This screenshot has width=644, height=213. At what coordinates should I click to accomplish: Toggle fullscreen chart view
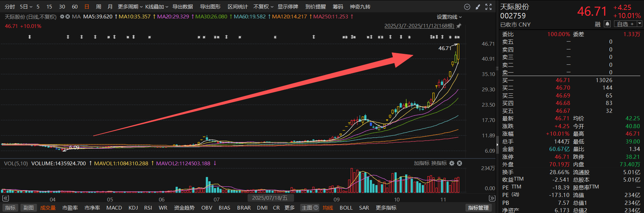[x=488, y=7]
